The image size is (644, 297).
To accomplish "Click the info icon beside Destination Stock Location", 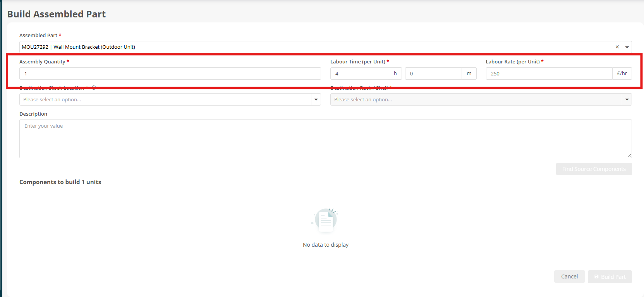I will click(x=94, y=88).
